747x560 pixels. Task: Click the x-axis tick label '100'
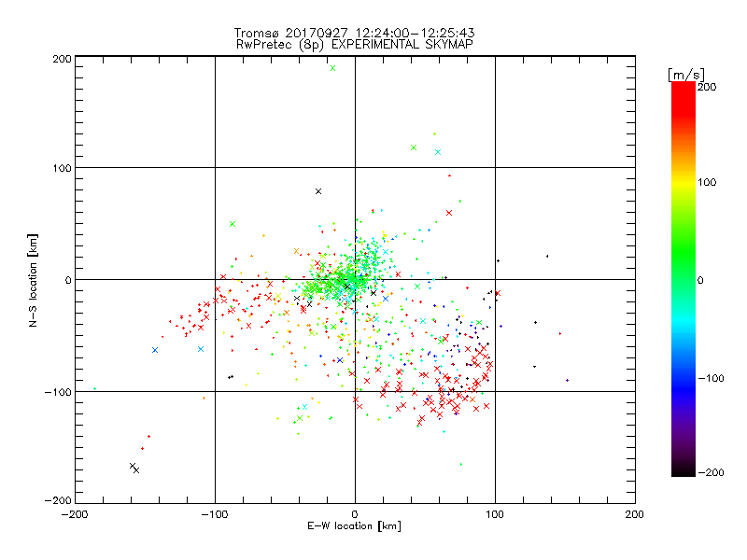[495, 514]
